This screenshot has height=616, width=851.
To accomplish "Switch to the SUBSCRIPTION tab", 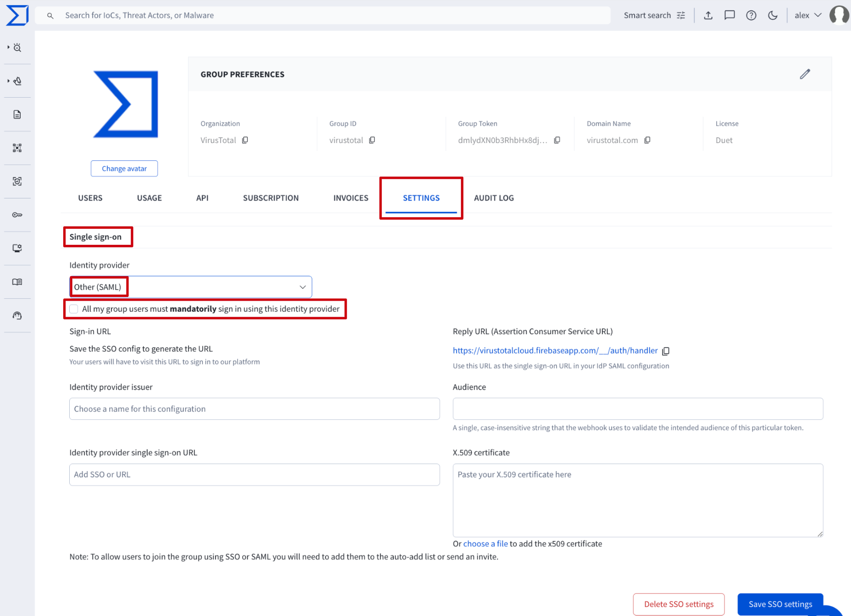I will [x=271, y=198].
